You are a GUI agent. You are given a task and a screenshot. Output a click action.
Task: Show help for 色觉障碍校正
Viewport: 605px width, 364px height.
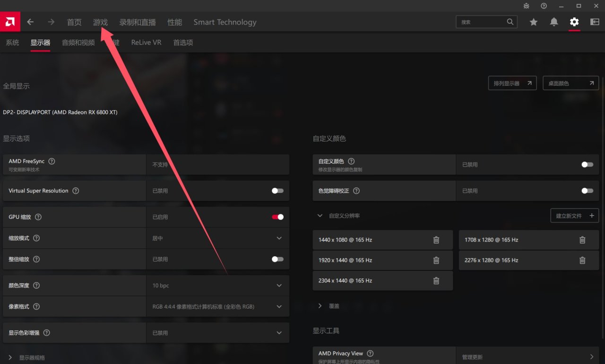pos(356,191)
